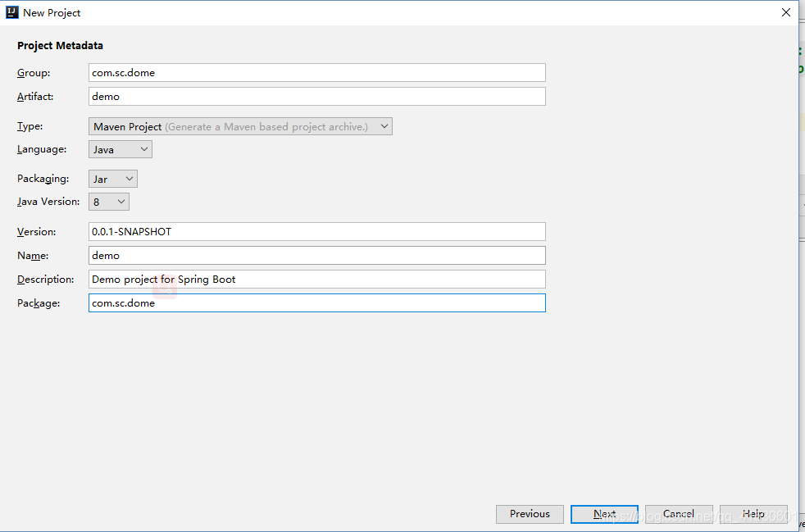Edit the Name field containing demo
Screen dimensions: 805x532
coord(316,255)
